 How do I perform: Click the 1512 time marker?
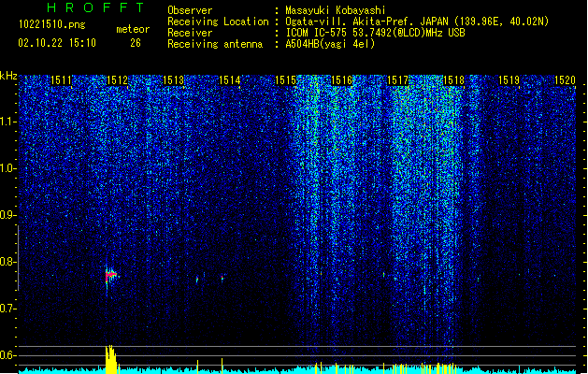117,80
